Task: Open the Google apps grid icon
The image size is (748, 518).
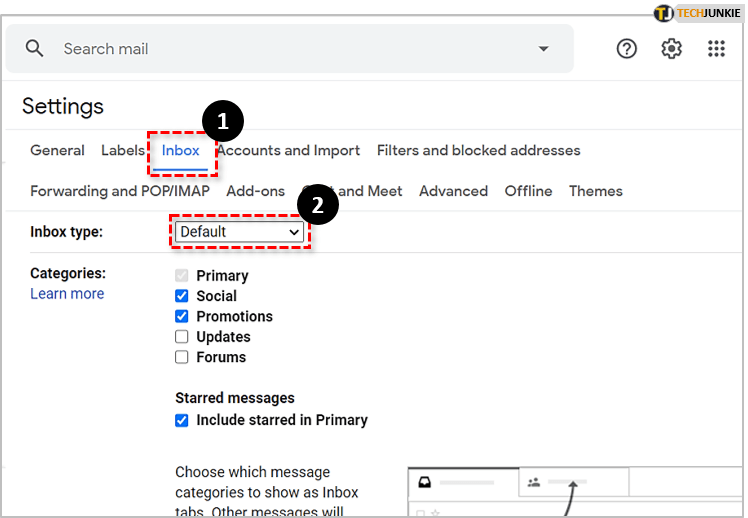Action: click(x=717, y=49)
